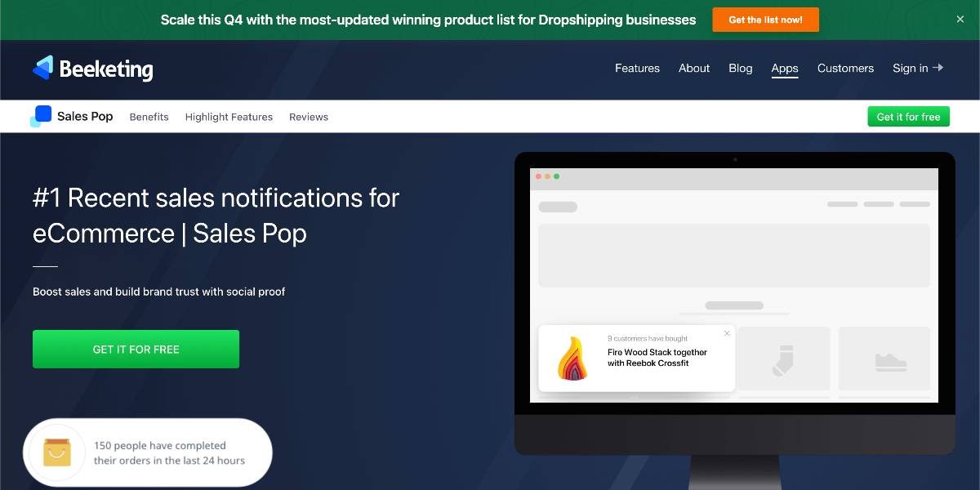Open the Features menu item
This screenshot has width=980, height=490.
[x=637, y=69]
